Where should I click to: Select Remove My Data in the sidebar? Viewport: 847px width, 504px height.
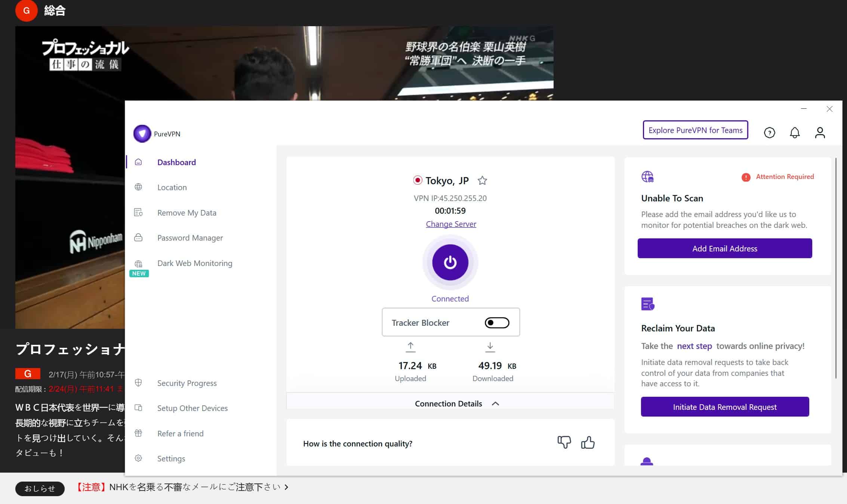[187, 213]
